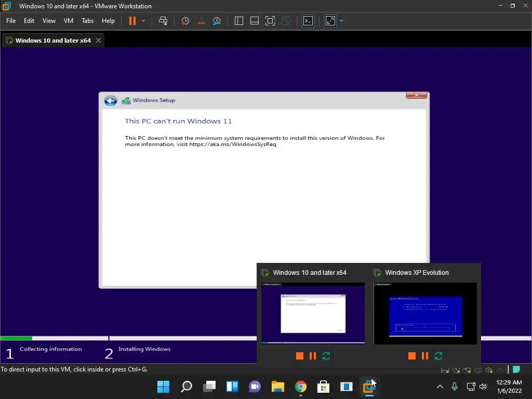Open the Windows Start menu

click(163, 387)
